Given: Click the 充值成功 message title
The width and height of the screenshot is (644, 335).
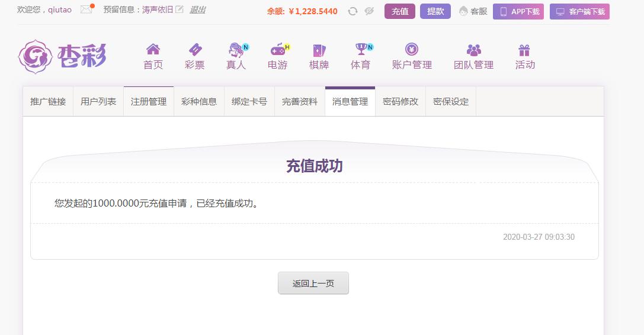Looking at the screenshot, I should [x=314, y=166].
